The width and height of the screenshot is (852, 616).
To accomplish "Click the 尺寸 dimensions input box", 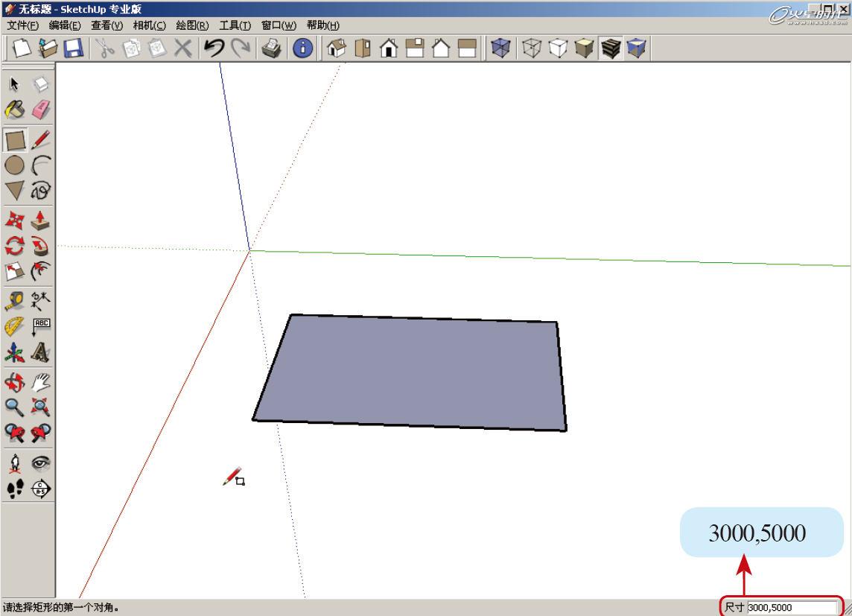I will pos(792,607).
